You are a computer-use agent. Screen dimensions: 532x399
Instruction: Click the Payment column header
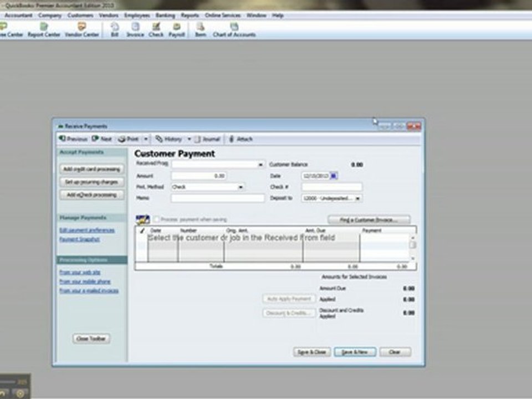pos(372,231)
